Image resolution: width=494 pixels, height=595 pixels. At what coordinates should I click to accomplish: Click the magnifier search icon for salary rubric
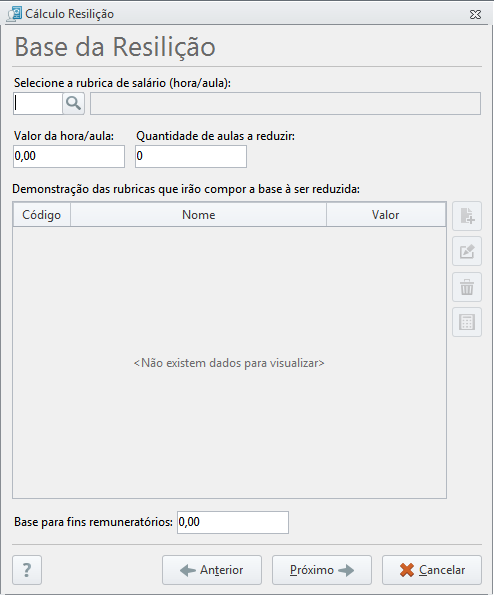73,103
